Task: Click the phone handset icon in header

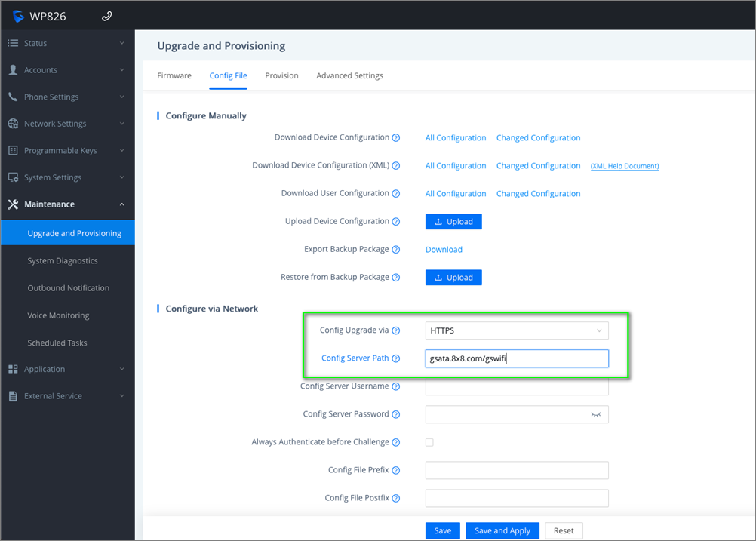Action: [106, 16]
